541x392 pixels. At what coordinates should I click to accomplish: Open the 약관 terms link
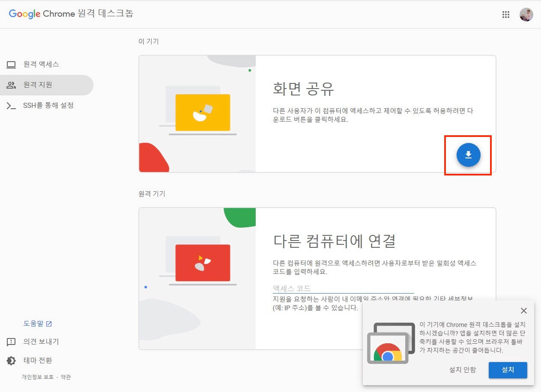(x=66, y=377)
